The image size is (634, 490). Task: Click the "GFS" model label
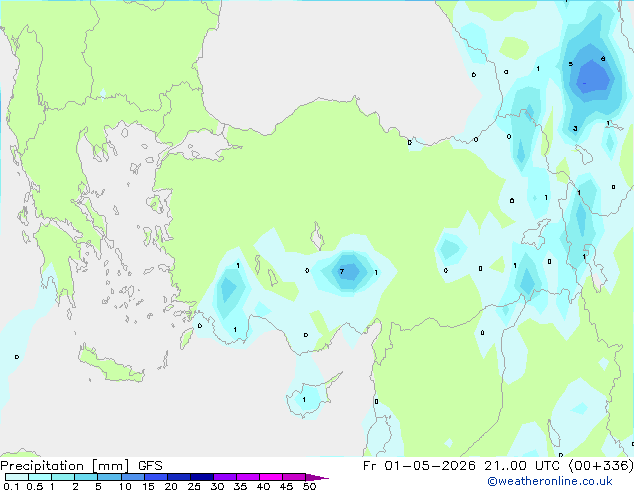(x=150, y=466)
